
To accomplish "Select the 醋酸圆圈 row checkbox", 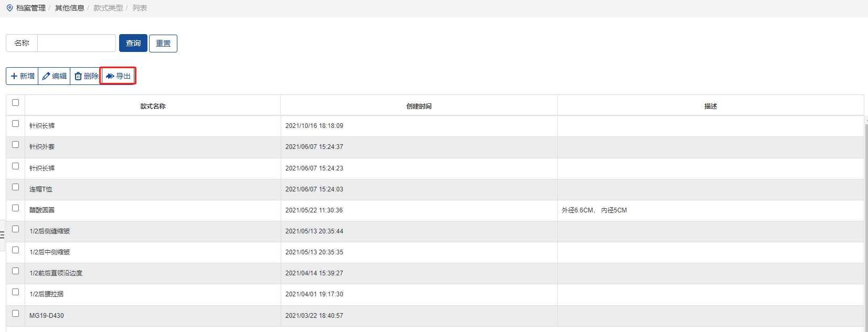I will [15, 208].
